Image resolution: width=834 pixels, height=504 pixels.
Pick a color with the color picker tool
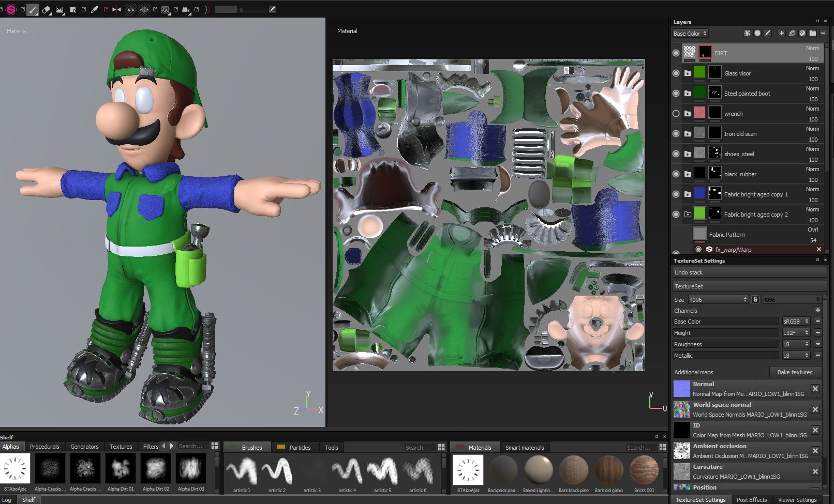click(94, 9)
